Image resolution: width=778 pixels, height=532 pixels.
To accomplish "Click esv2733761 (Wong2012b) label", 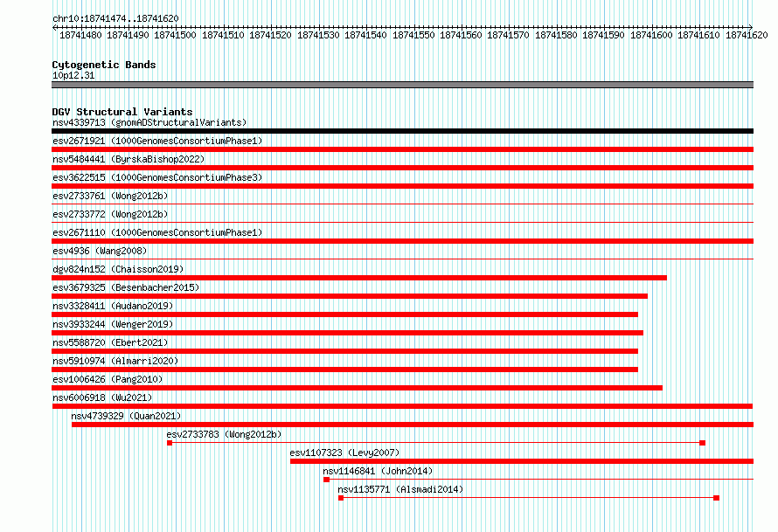I will point(110,196).
